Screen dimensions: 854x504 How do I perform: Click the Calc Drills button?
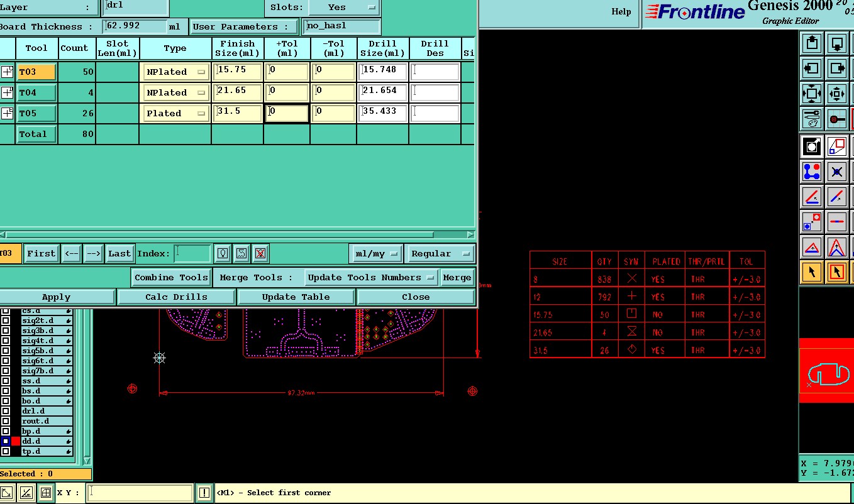tap(176, 297)
